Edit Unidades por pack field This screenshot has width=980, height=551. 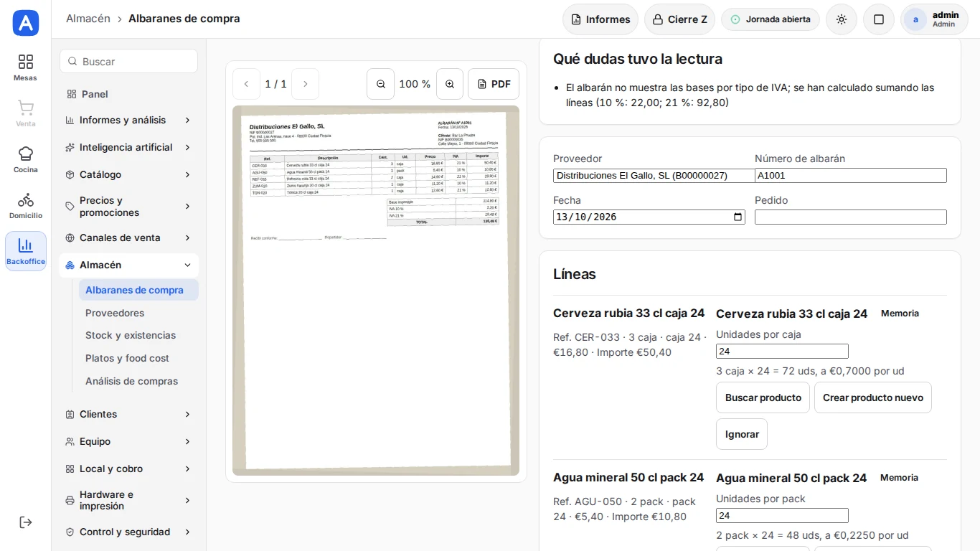782,515
